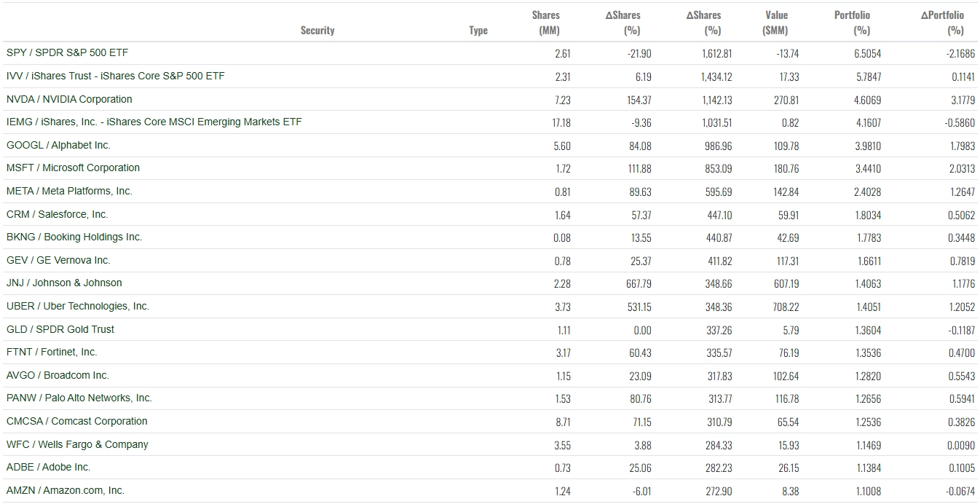Open JNJ / Johnson & Johnson link
980x504 pixels.
pyautogui.click(x=64, y=283)
